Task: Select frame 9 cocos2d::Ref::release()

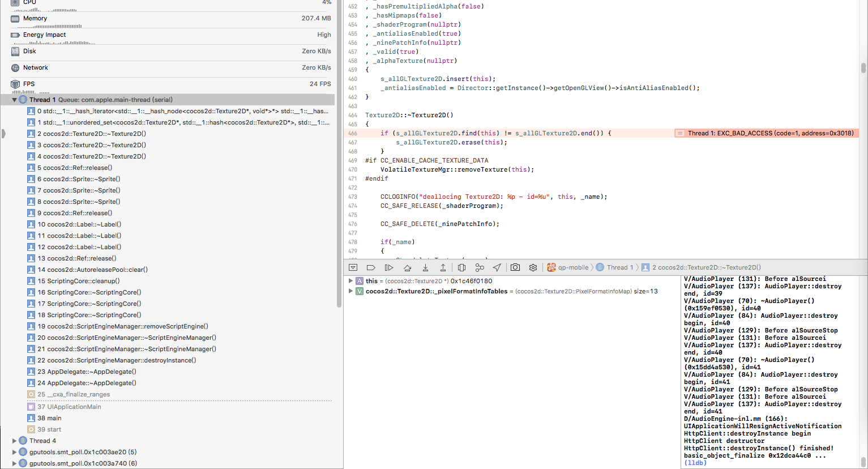Action: tap(70, 213)
